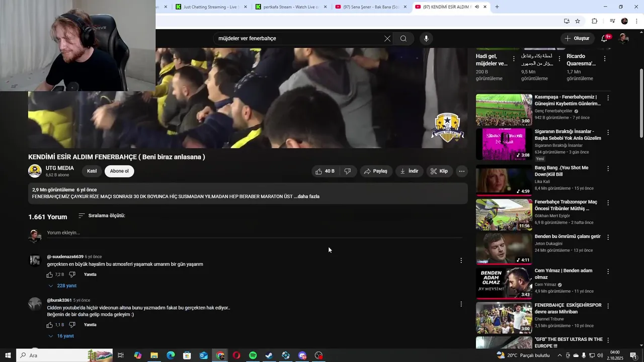644x362 pixels.
Task: Mute the tab using the speaker icon
Action: pos(476,7)
